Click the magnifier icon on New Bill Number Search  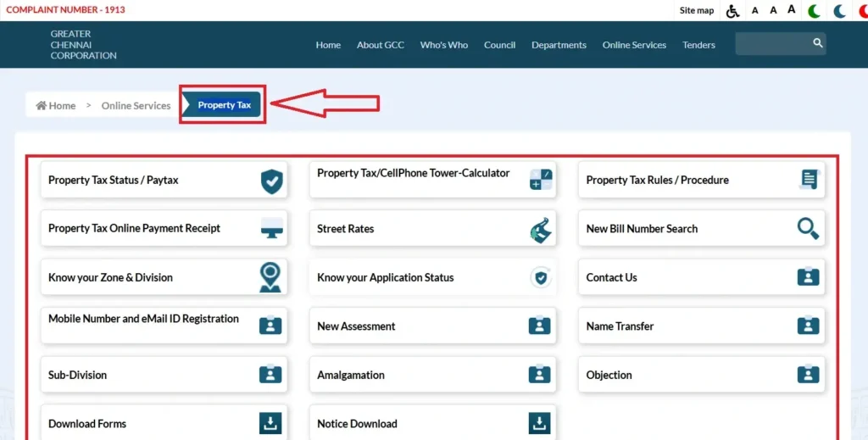[x=808, y=229]
